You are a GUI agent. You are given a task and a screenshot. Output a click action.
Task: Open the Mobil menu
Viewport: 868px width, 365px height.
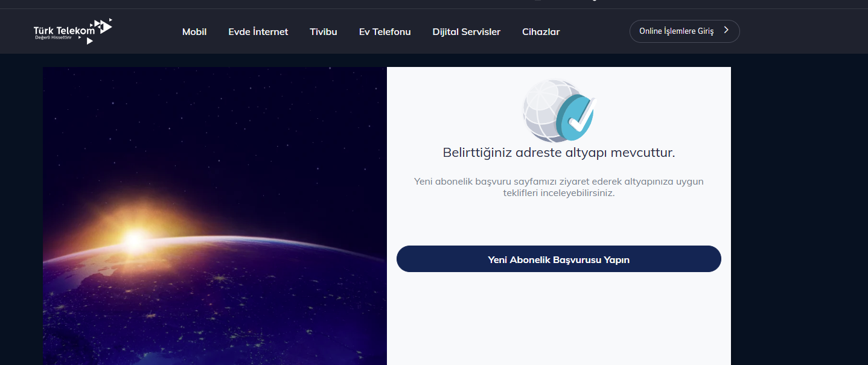(x=194, y=32)
